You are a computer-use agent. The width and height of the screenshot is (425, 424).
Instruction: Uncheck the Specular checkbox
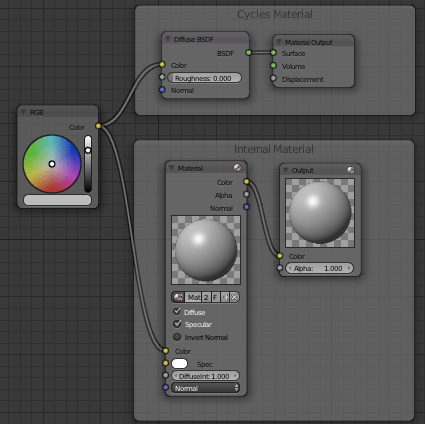pos(177,324)
